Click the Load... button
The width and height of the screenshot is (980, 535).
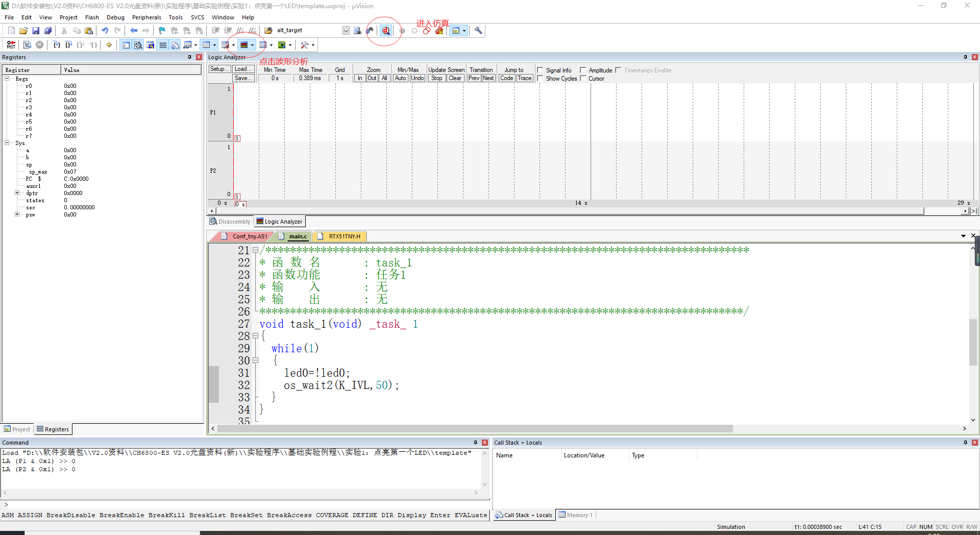tap(243, 69)
